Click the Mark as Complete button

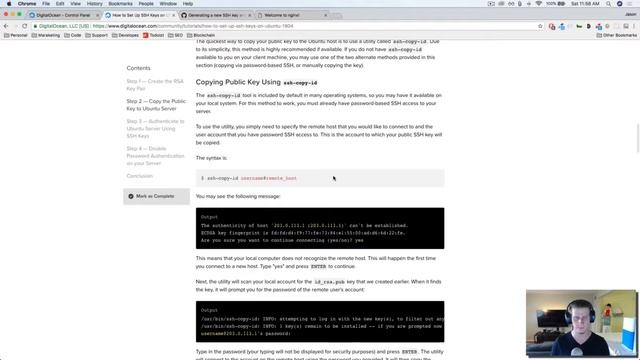(x=156, y=196)
